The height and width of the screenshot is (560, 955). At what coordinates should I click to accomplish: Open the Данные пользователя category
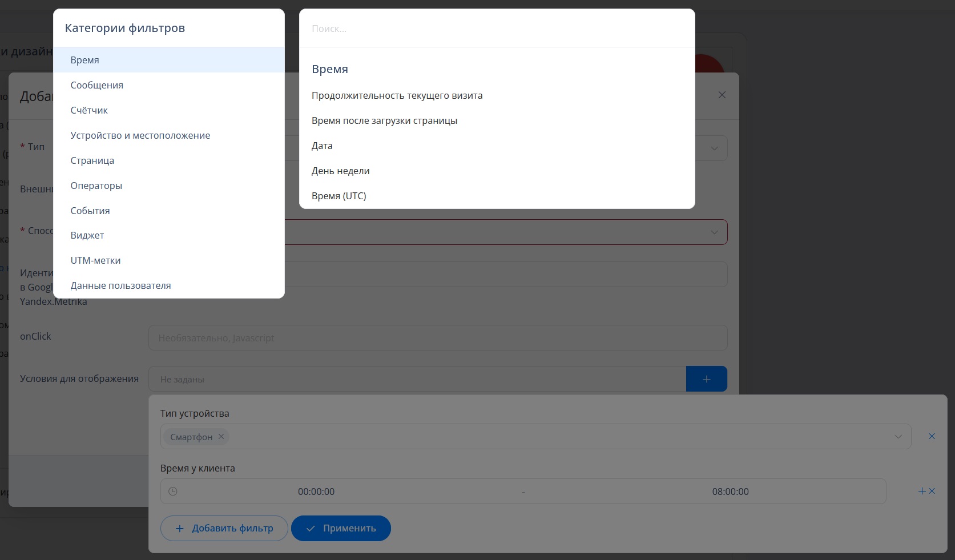(120, 285)
